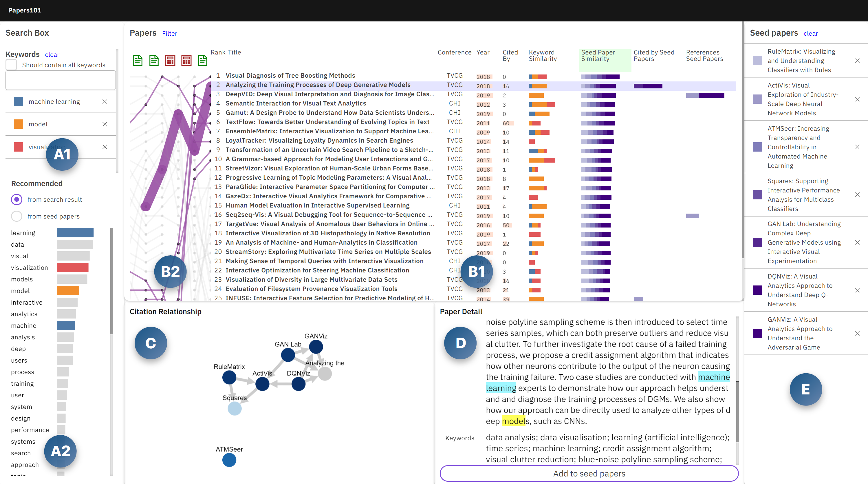Open 'Human Model Evaluation in Interactive Supervised Learning'
Image resolution: width=868 pixels, height=484 pixels.
tap(317, 205)
